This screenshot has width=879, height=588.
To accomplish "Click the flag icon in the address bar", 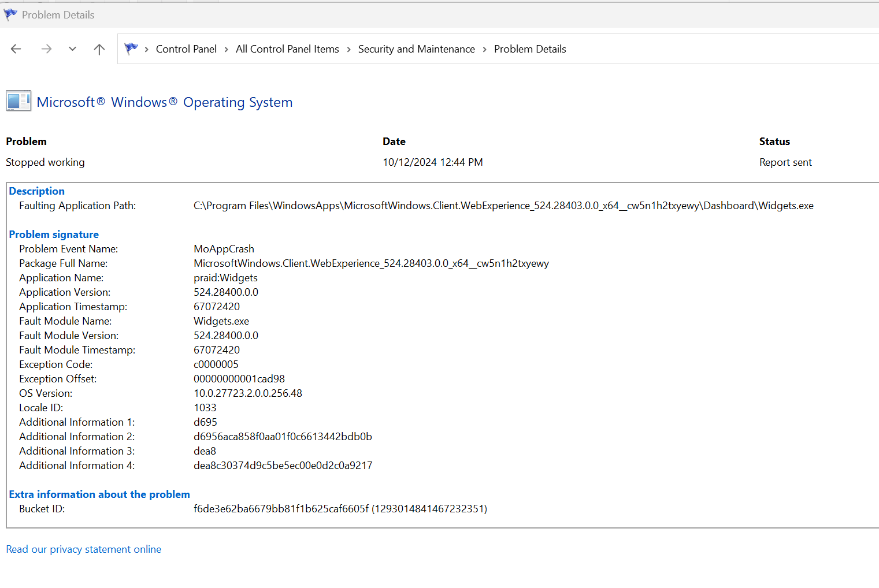I will click(x=131, y=49).
